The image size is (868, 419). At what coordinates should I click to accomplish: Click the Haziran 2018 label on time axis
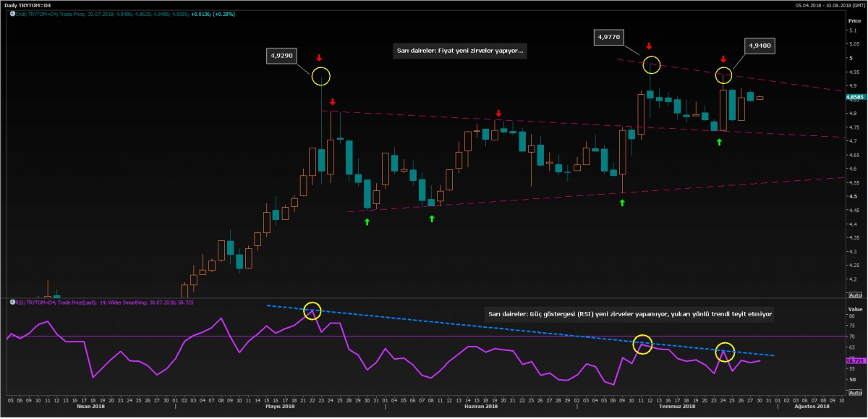click(x=480, y=407)
